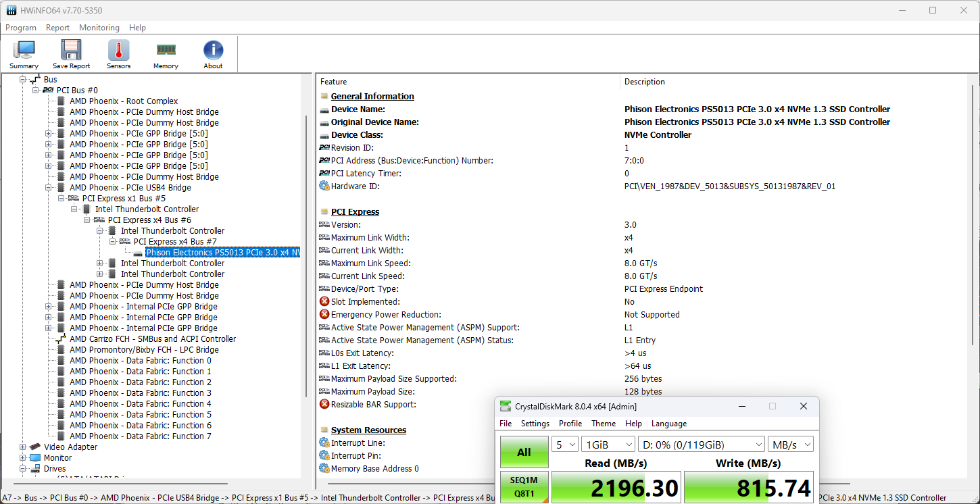This screenshot has height=504, width=980.
Task: Open the 1GiB test size dropdown
Action: 608,444
